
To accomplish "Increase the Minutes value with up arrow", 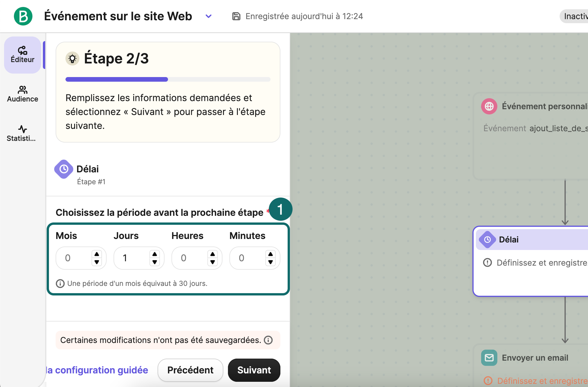I will (271, 254).
